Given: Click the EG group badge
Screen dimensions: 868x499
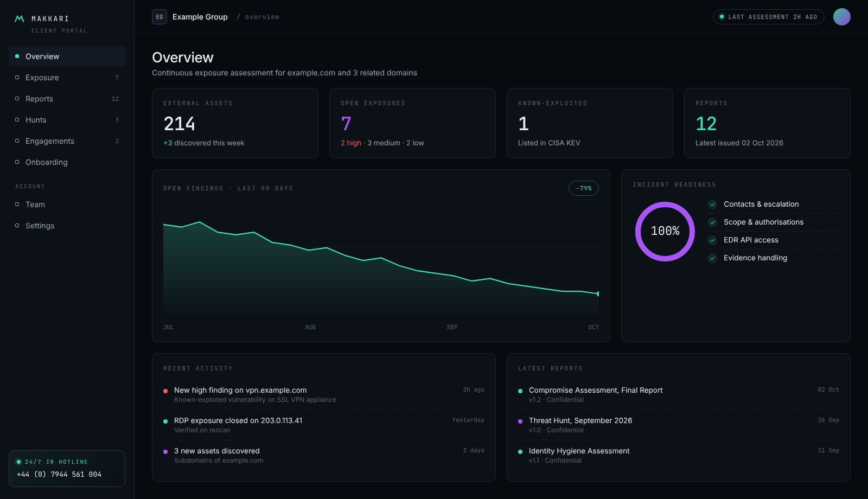Looking at the screenshot, I should point(159,17).
